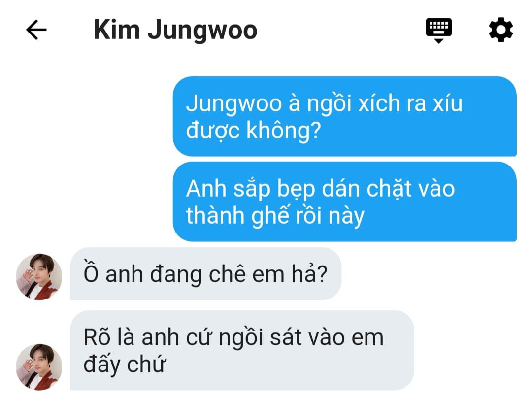The width and height of the screenshot is (532, 399).
Task: Tap the gray "Rõ là anh cứ ngồi sát" bubble
Action: click(242, 351)
